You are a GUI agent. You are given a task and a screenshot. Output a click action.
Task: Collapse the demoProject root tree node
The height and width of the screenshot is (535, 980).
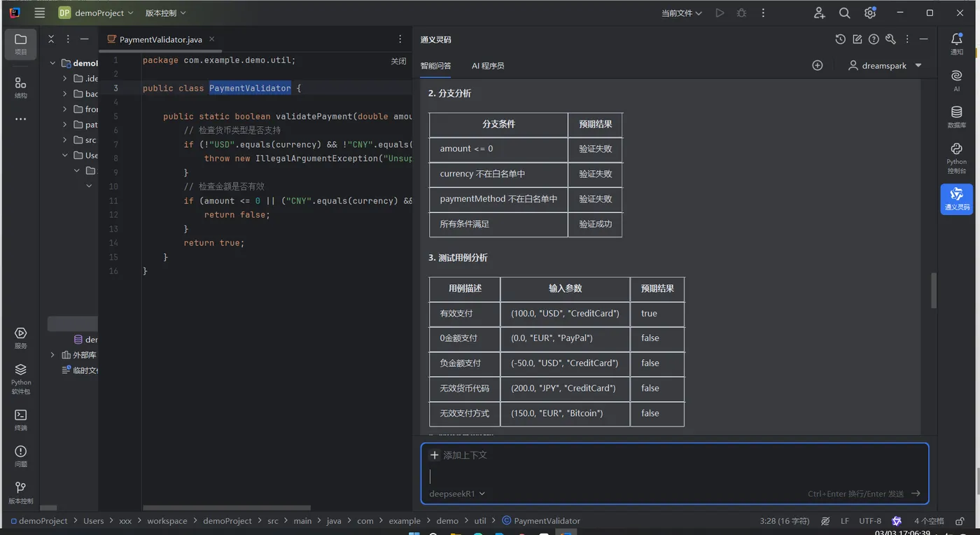[x=52, y=63]
